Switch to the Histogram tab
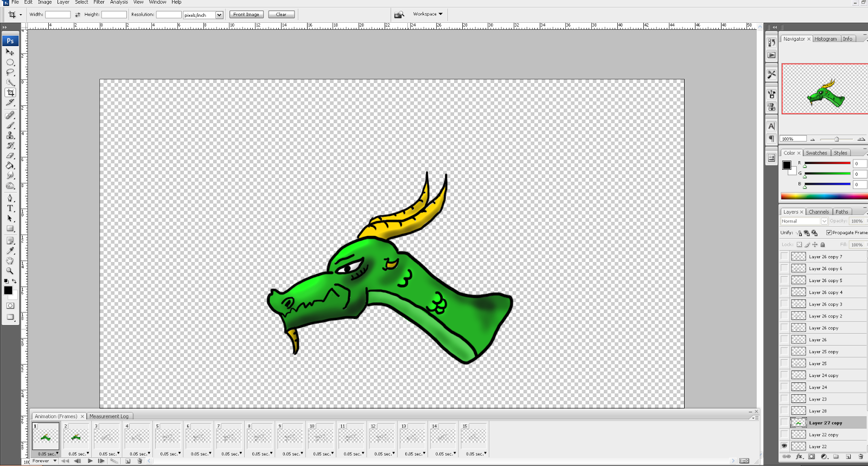The height and width of the screenshot is (466, 868). click(x=825, y=39)
